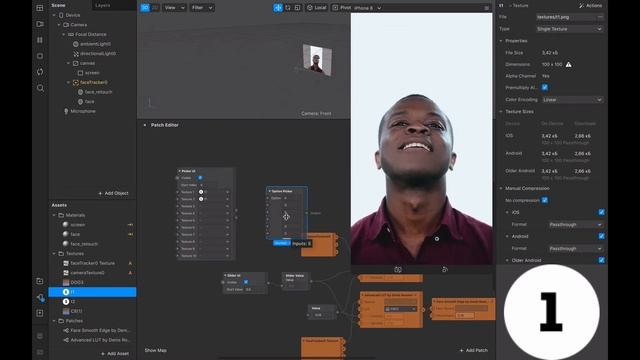Click the simulator touch gesture icon
Screen dimensions: 640x360
click(x=445, y=269)
